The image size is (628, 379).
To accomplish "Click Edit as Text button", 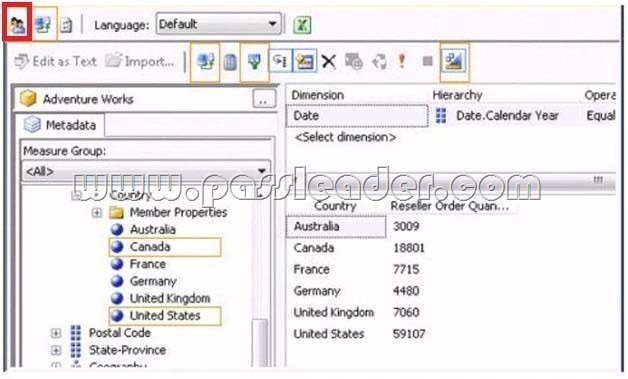I will pyautogui.click(x=56, y=62).
